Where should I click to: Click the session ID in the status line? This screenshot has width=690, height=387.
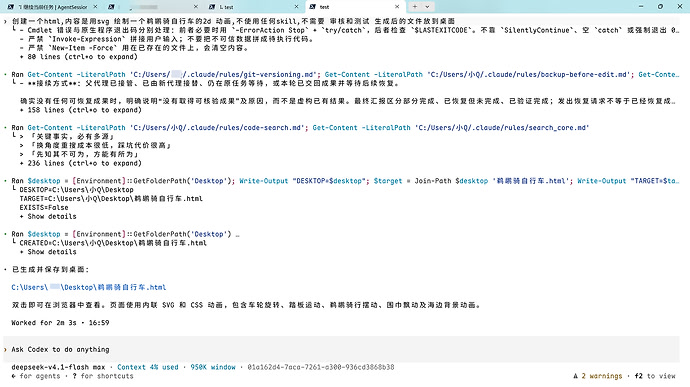point(321,367)
